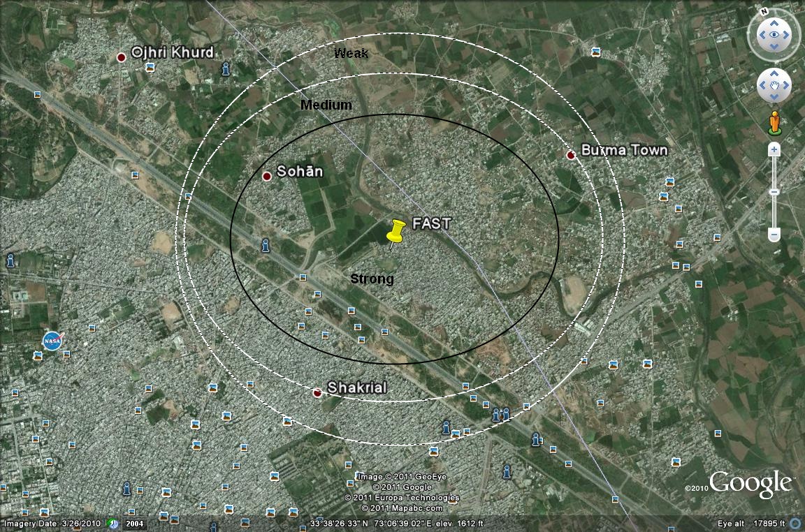
Task: Click the eye icon in the look joystick
Action: click(x=774, y=35)
